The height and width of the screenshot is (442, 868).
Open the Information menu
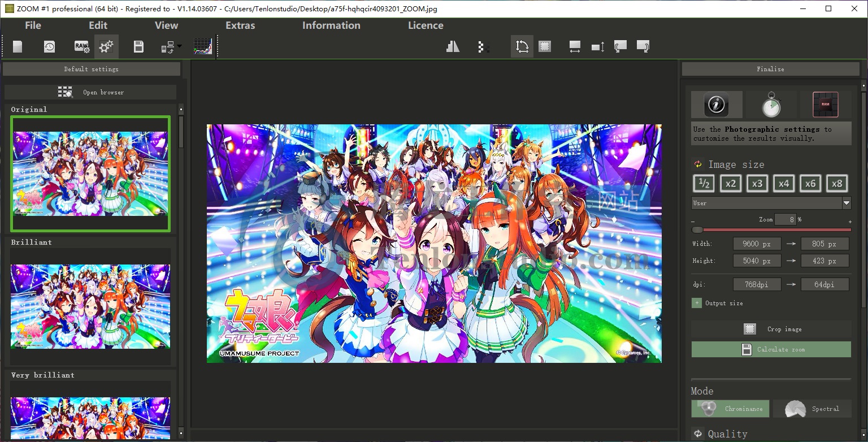[x=331, y=25]
